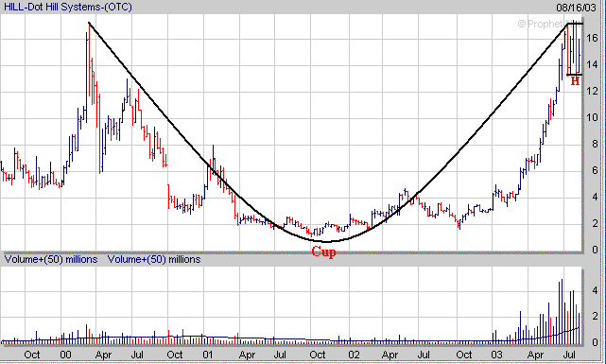The image size is (606, 364).
Task: Select the 2 label on volume axis
Action: click(x=596, y=317)
